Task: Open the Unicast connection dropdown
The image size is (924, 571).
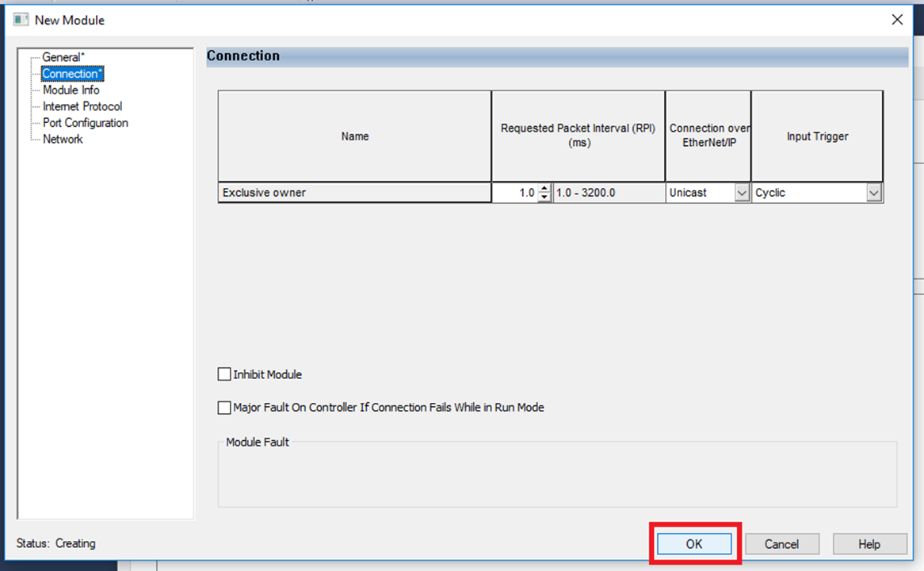Action: [x=742, y=193]
